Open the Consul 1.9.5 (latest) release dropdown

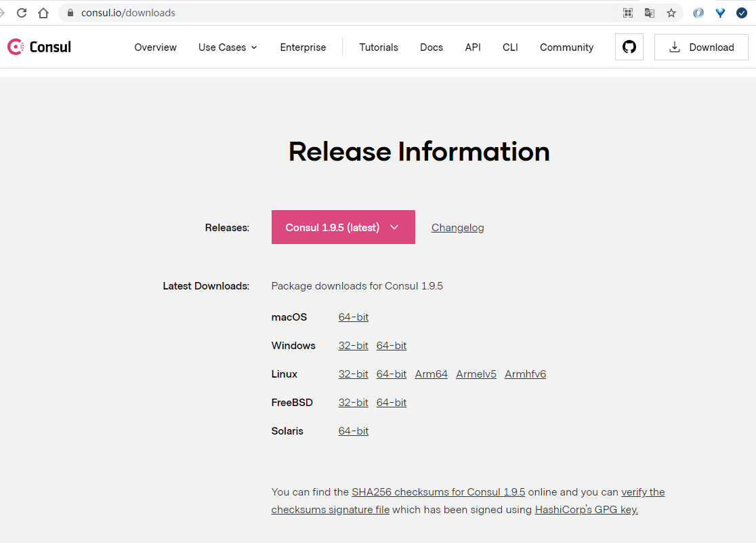click(343, 227)
